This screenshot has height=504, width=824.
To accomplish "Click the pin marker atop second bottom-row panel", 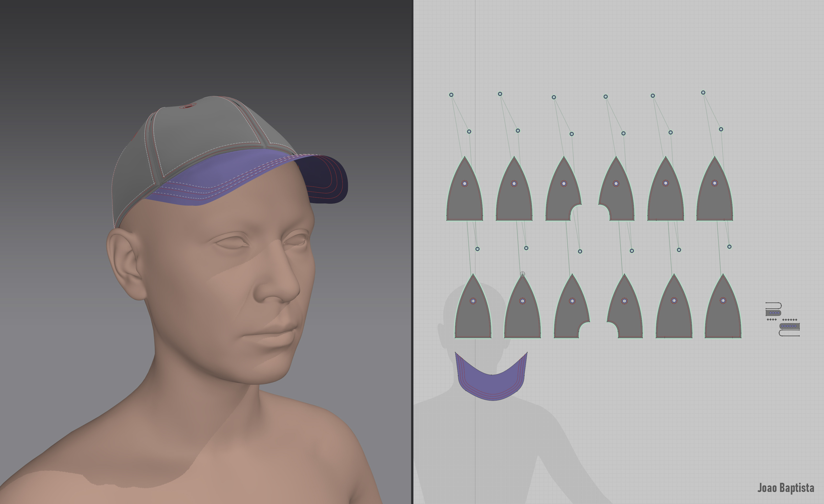I will tap(522, 274).
